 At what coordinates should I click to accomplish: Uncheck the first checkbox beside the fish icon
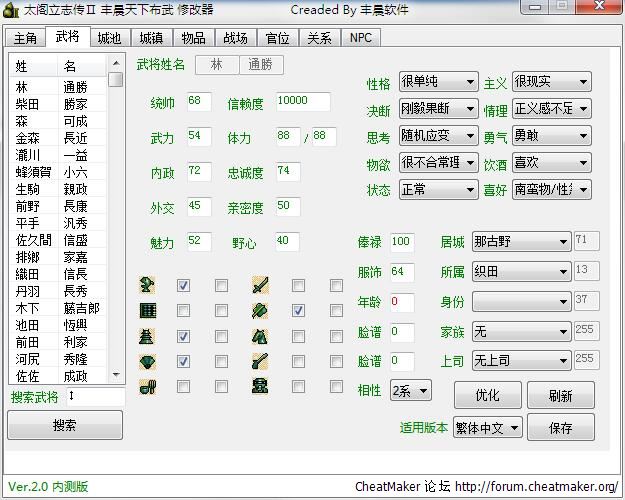coord(184,286)
